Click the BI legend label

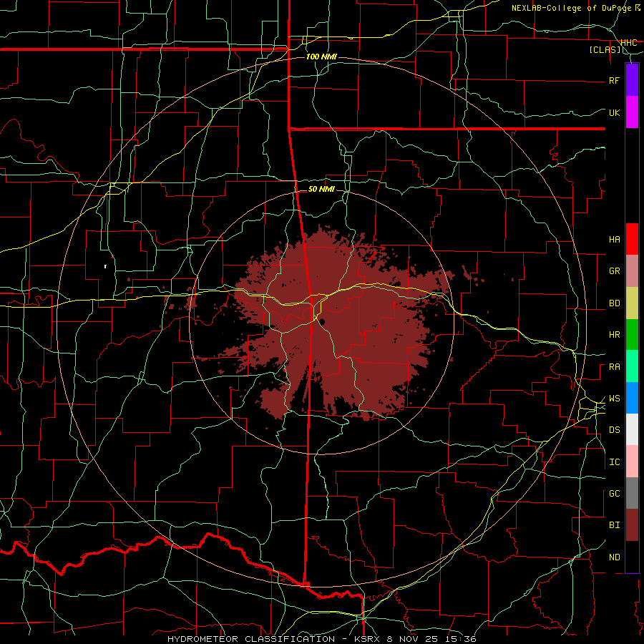614,525
